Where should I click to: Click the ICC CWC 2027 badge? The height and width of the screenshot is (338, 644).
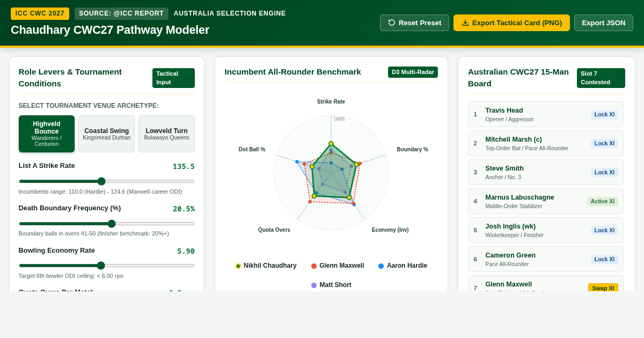click(x=40, y=13)
